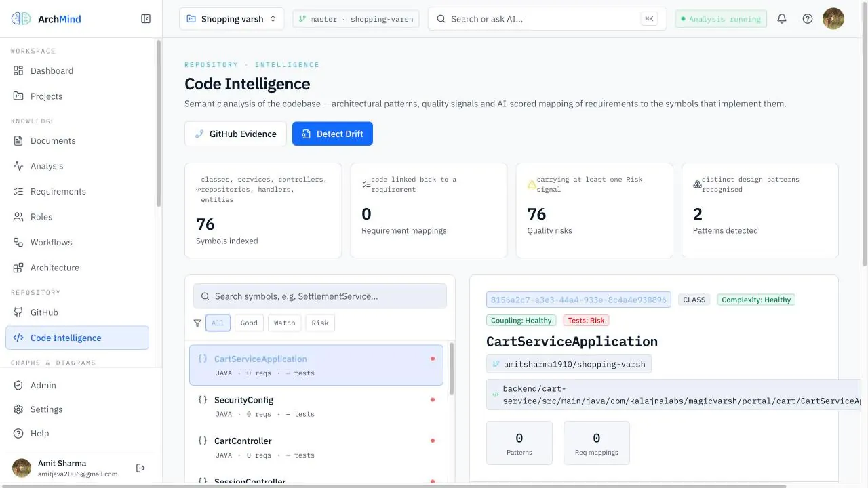Open the Shopping varsh project dropdown
Viewport: 868px width, 488px height.
click(x=232, y=19)
